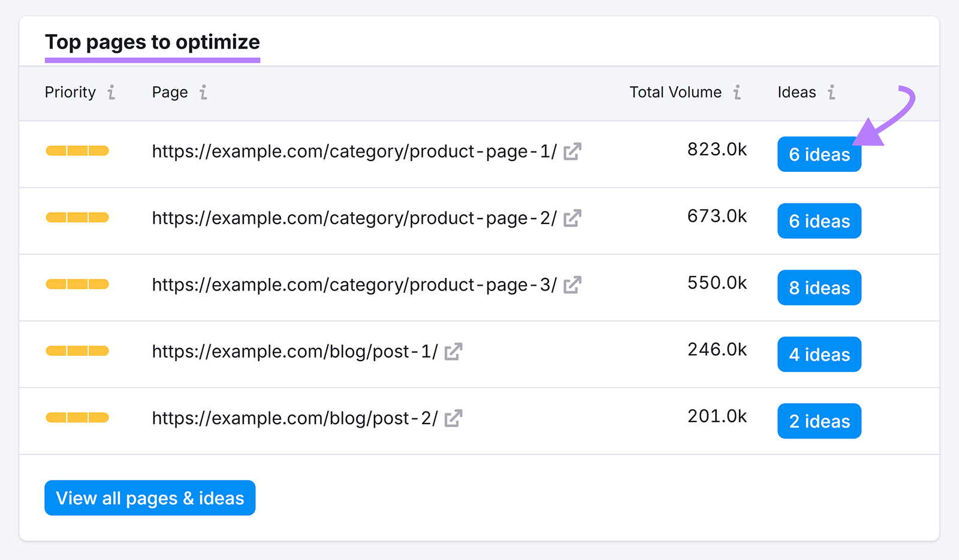Click the Total Volume column header

tap(675, 93)
